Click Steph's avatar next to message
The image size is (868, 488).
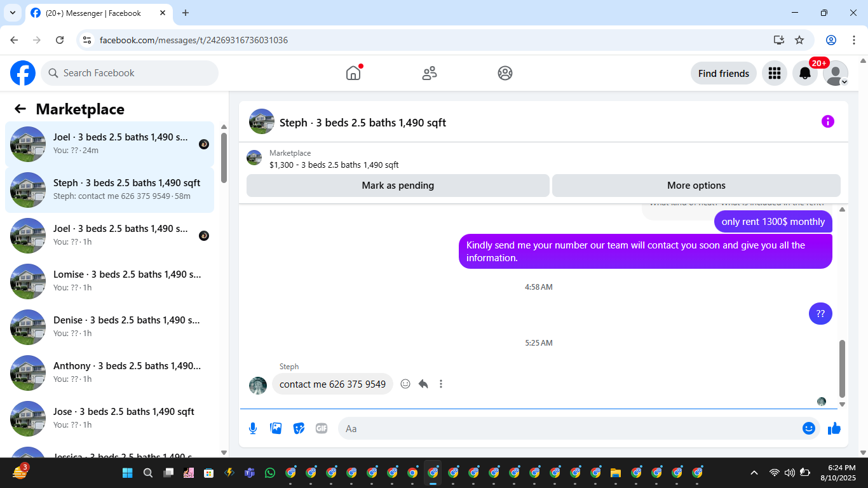pos(258,385)
